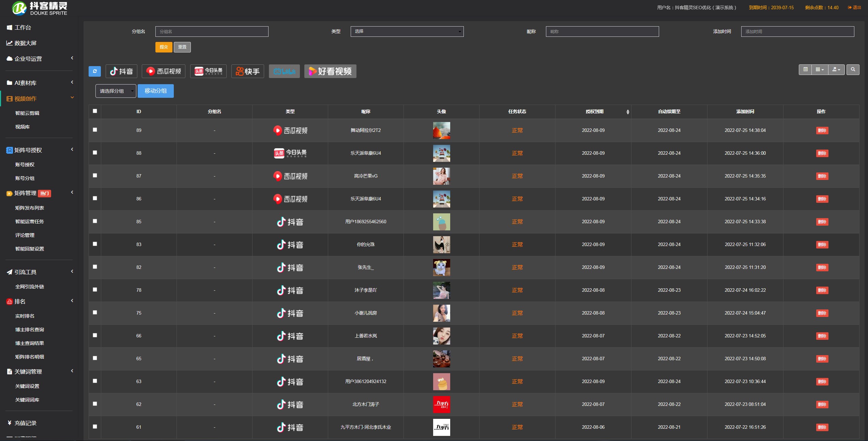Open the export data dropdown icon

tap(836, 70)
